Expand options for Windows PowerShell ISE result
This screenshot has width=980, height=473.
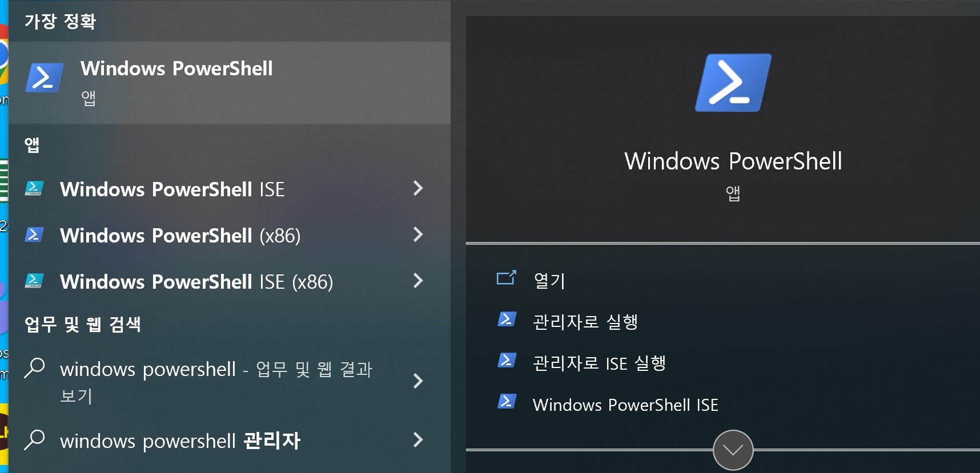[418, 188]
